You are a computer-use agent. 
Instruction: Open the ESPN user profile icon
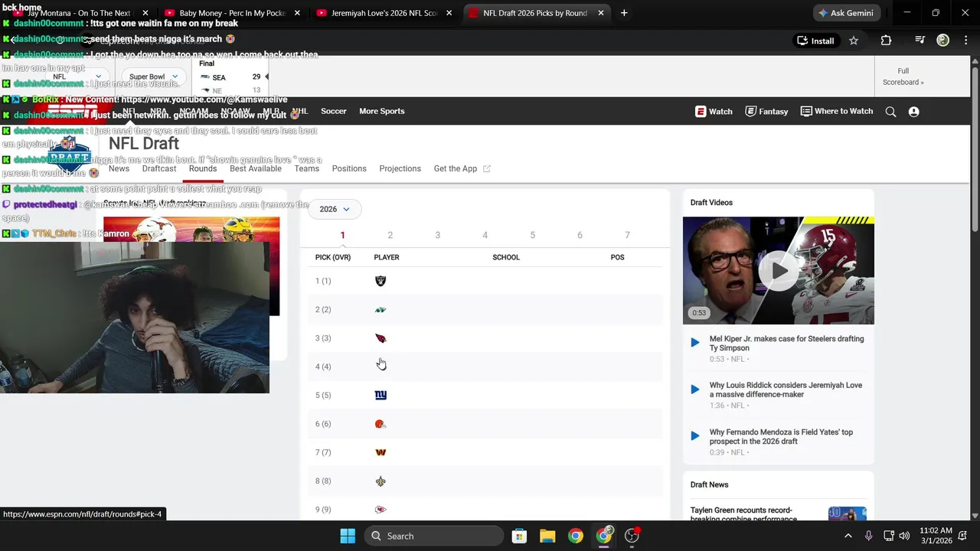913,112
